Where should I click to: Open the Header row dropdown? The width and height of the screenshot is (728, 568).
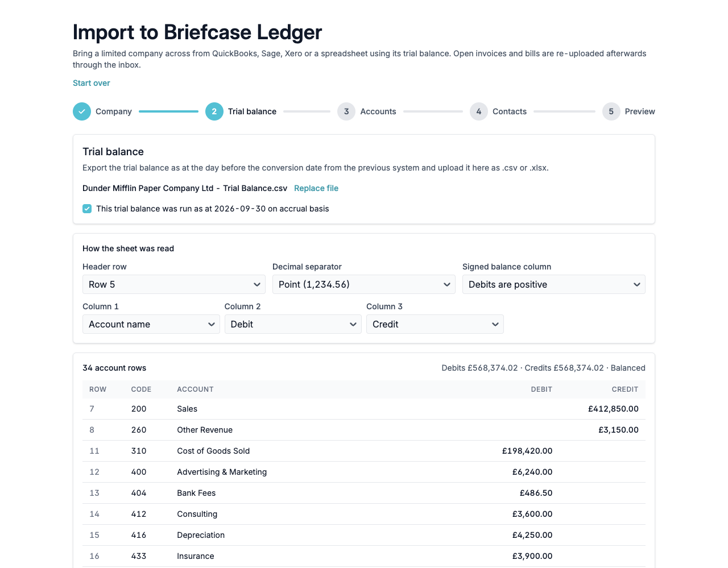click(174, 284)
